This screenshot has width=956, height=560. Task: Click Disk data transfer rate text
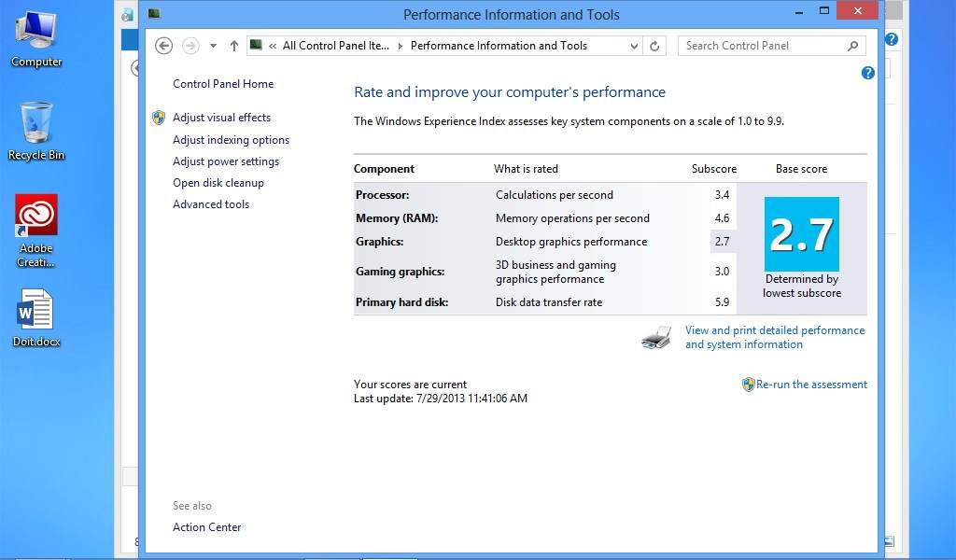click(x=549, y=302)
